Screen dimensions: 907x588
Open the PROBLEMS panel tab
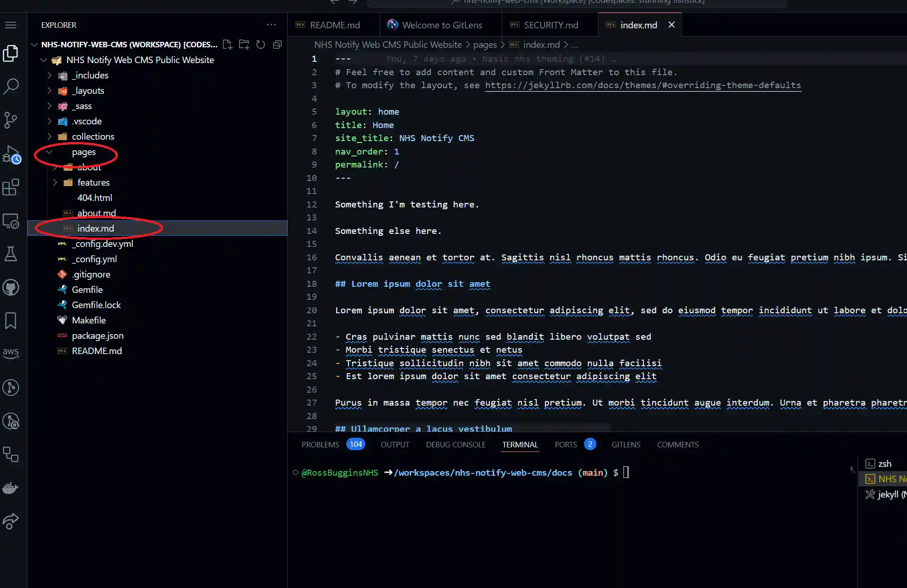click(320, 445)
